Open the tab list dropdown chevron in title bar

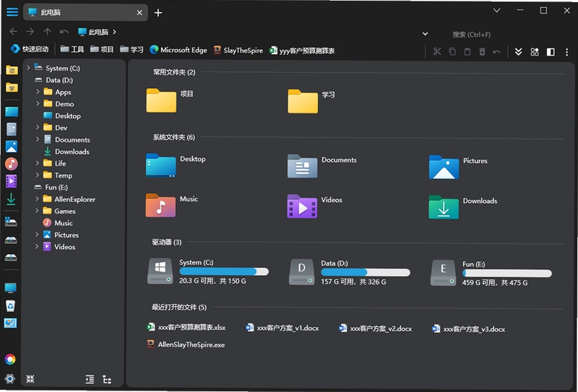497,10
